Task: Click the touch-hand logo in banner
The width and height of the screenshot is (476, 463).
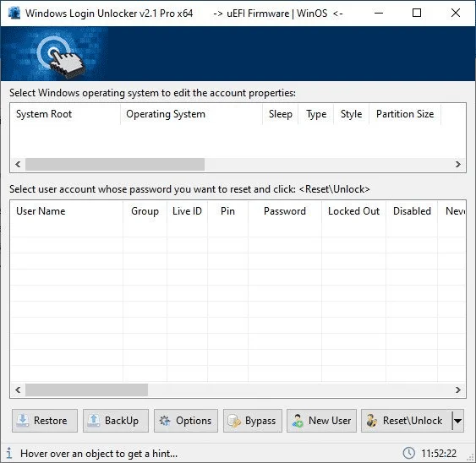Action: 61,57
